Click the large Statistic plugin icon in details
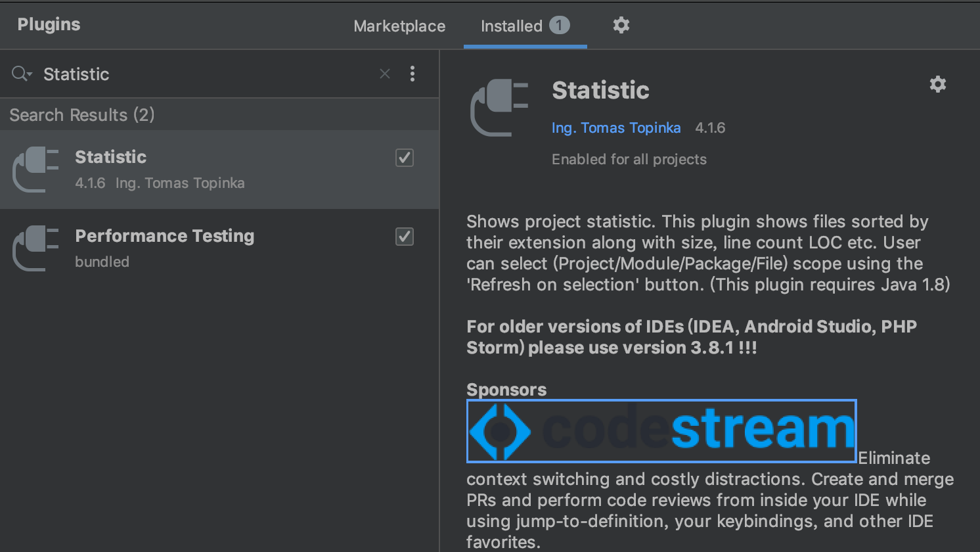The image size is (980, 552). 500,108
